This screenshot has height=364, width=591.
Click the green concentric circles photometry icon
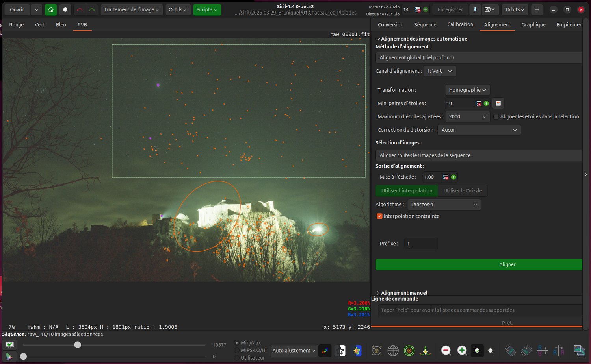coord(409,350)
